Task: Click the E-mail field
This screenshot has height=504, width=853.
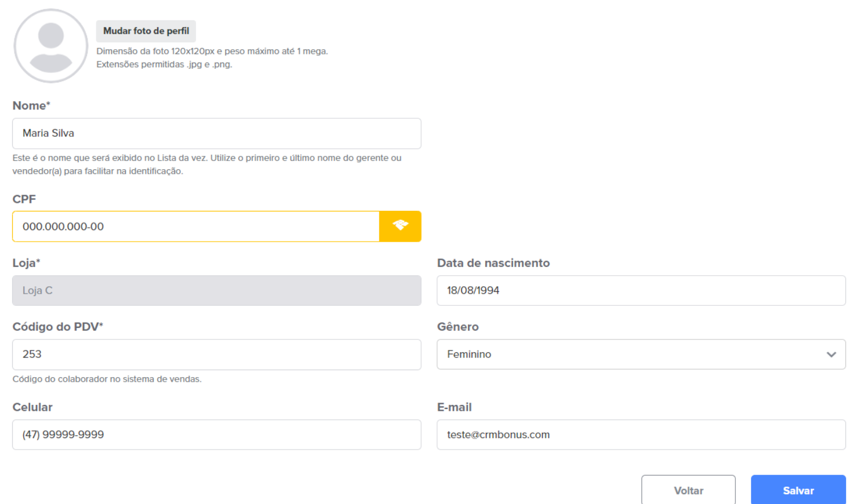Action: pyautogui.click(x=641, y=434)
